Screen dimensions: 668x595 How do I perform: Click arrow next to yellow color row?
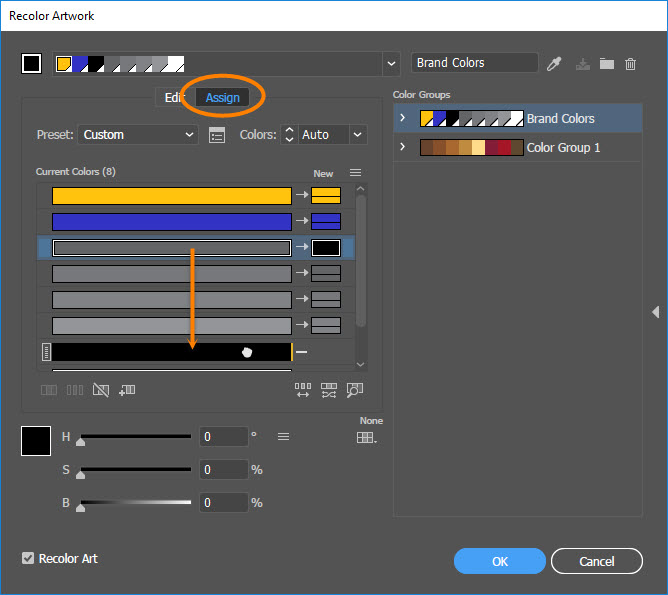point(302,195)
